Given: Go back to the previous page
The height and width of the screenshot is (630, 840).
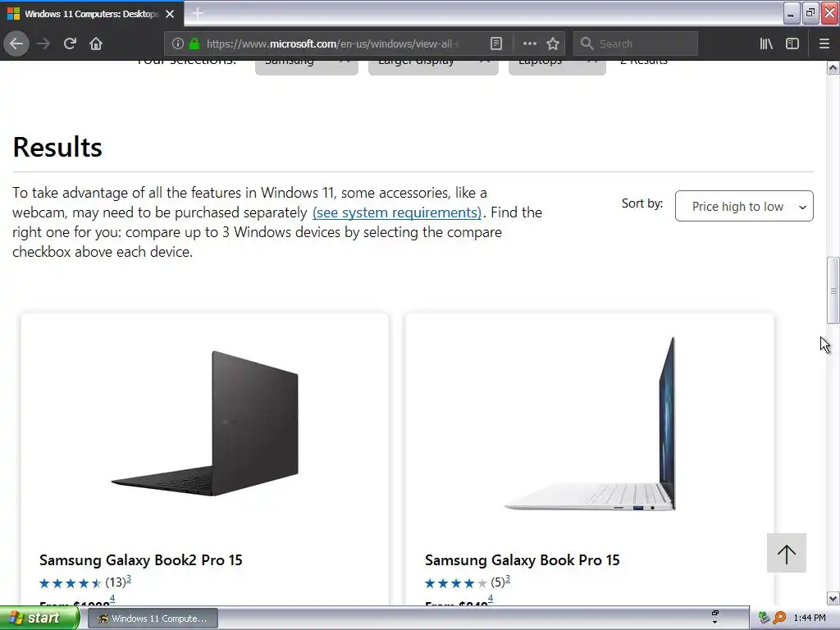Looking at the screenshot, I should pyautogui.click(x=16, y=43).
